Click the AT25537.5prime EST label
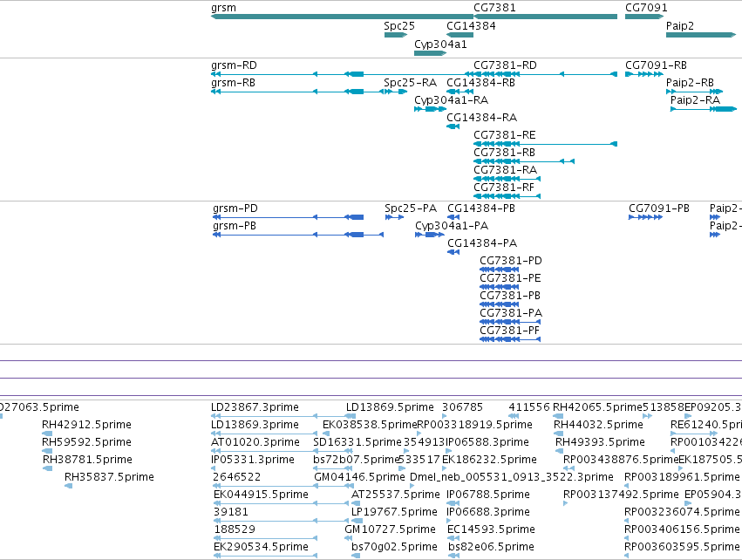Viewport: 742px width, 560px height. [395, 495]
